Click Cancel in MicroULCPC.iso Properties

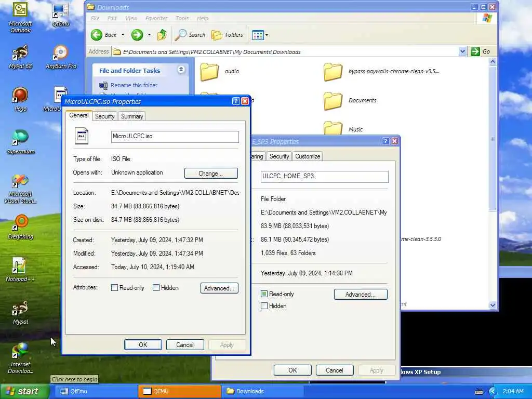click(x=185, y=345)
